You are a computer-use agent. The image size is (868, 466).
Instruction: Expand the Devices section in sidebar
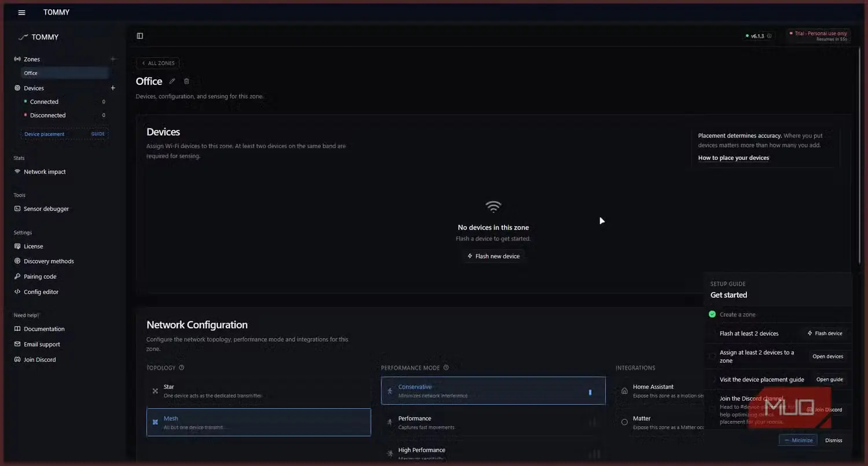34,88
